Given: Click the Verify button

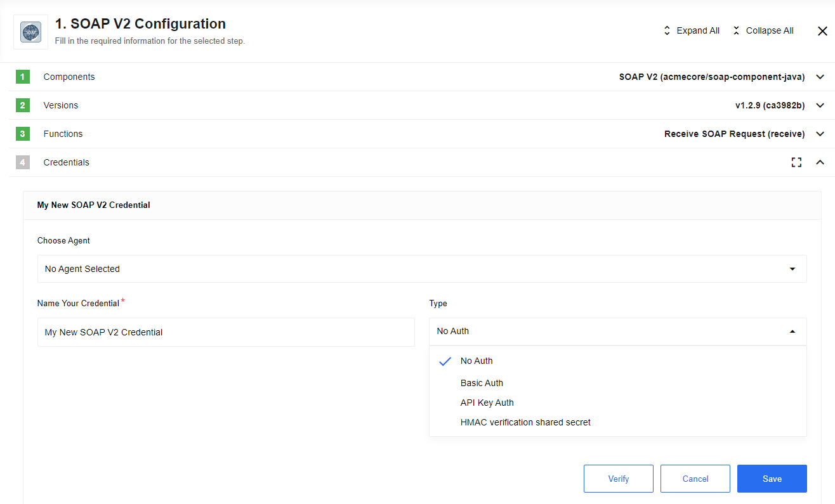Looking at the screenshot, I should pyautogui.click(x=619, y=479).
